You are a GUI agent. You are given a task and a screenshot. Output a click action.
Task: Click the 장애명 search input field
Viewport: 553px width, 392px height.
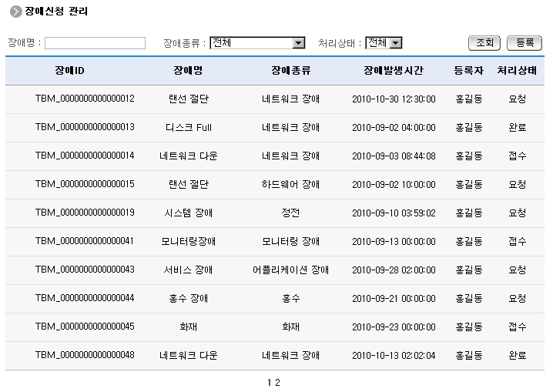point(95,43)
